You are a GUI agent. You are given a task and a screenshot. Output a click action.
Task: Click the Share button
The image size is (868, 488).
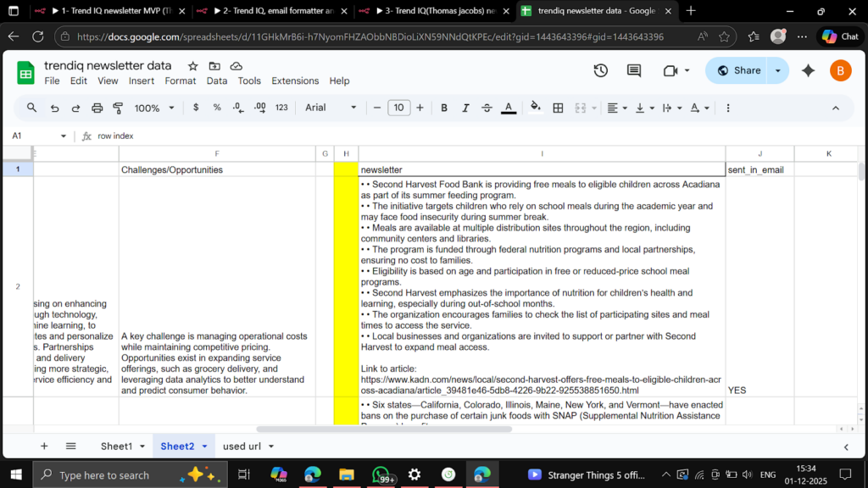(737, 70)
